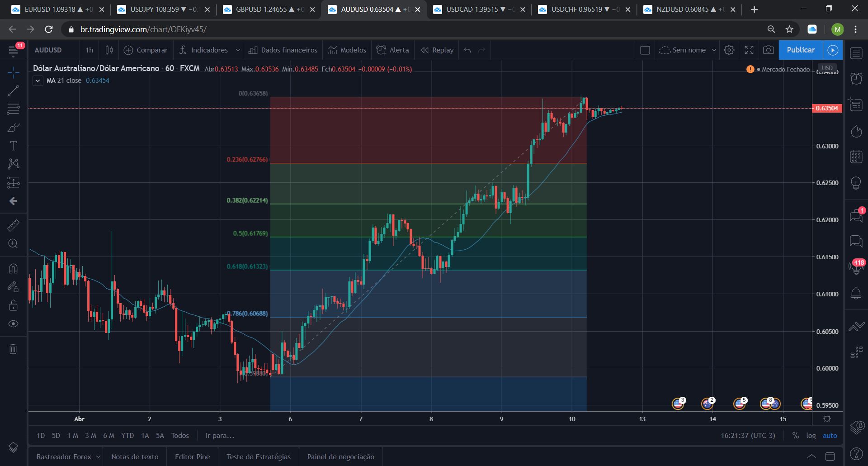The image size is (868, 466).
Task: Open the Ir para date jump option
Action: coord(220,435)
